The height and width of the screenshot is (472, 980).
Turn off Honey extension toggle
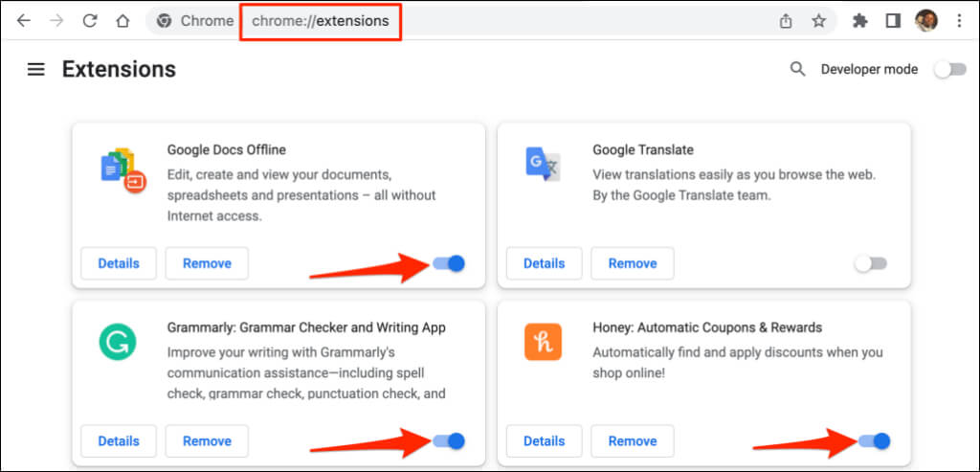click(874, 440)
